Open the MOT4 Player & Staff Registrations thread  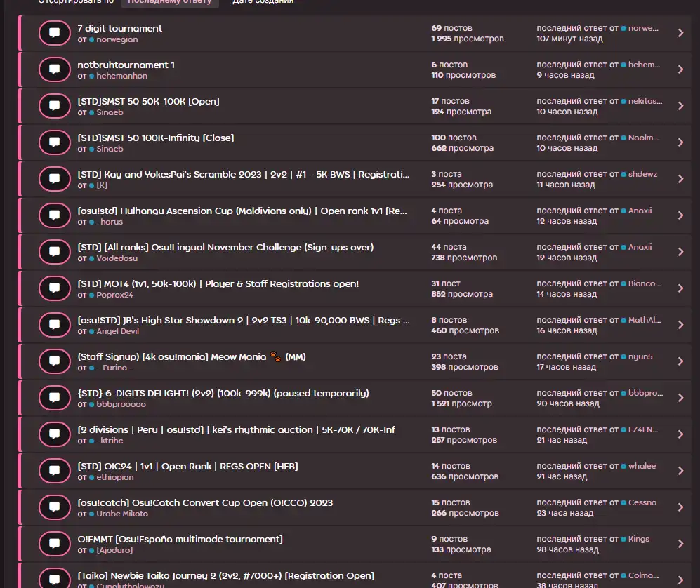218,283
